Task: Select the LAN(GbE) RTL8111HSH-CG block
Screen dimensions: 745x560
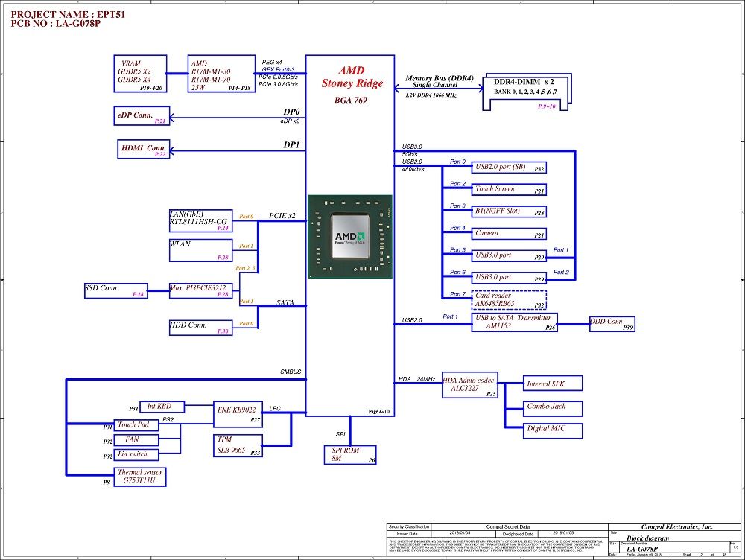Action: coord(201,221)
